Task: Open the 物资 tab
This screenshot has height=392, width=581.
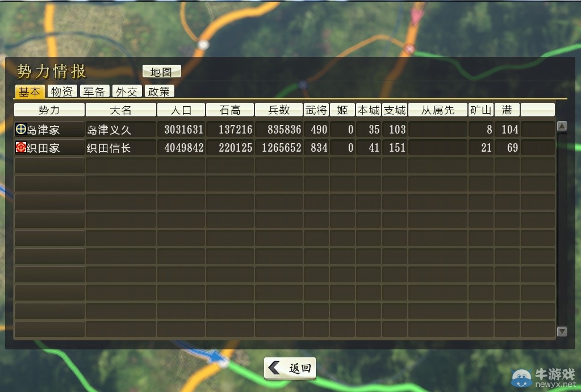Action: [x=62, y=91]
